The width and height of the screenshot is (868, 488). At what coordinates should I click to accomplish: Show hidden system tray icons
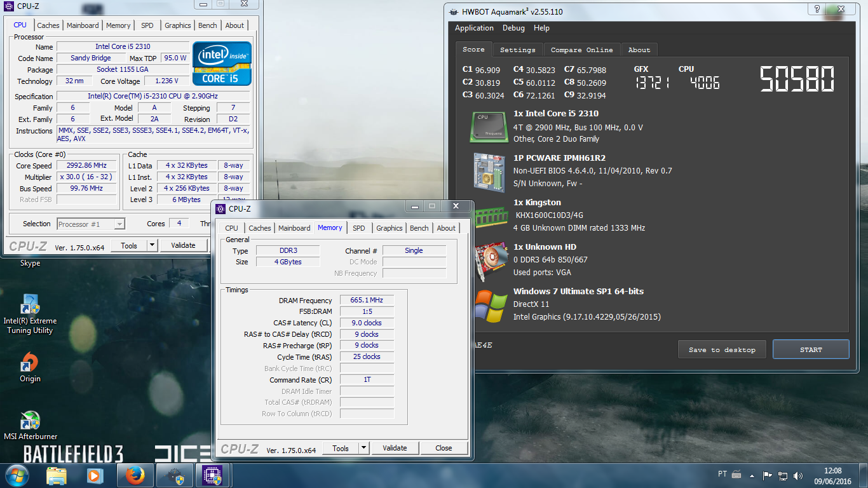pyautogui.click(x=752, y=475)
